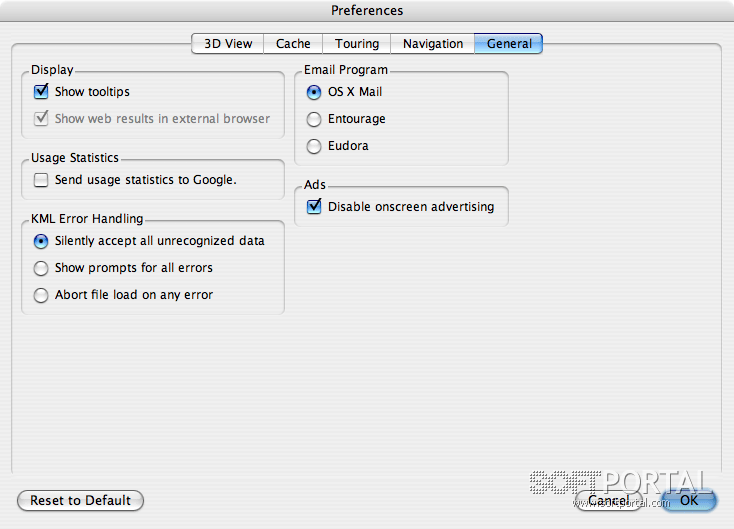
Task: Choose Entourage as email program
Action: [314, 119]
